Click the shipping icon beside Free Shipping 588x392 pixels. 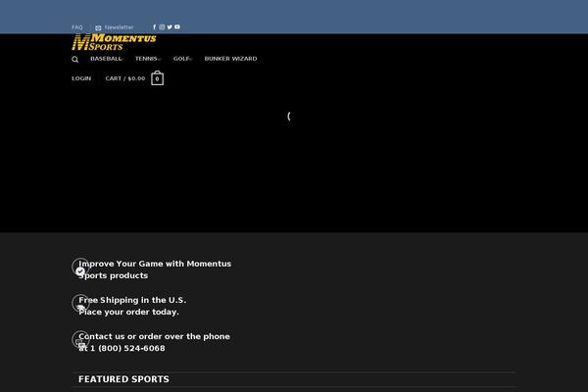[80, 304]
